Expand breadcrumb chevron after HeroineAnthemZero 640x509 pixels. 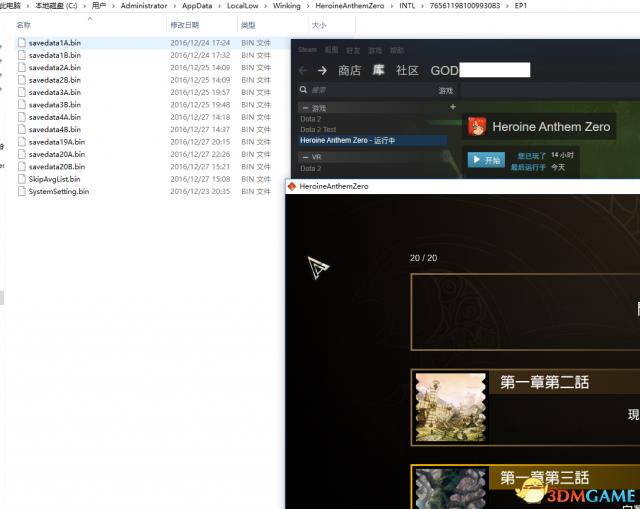coord(392,6)
